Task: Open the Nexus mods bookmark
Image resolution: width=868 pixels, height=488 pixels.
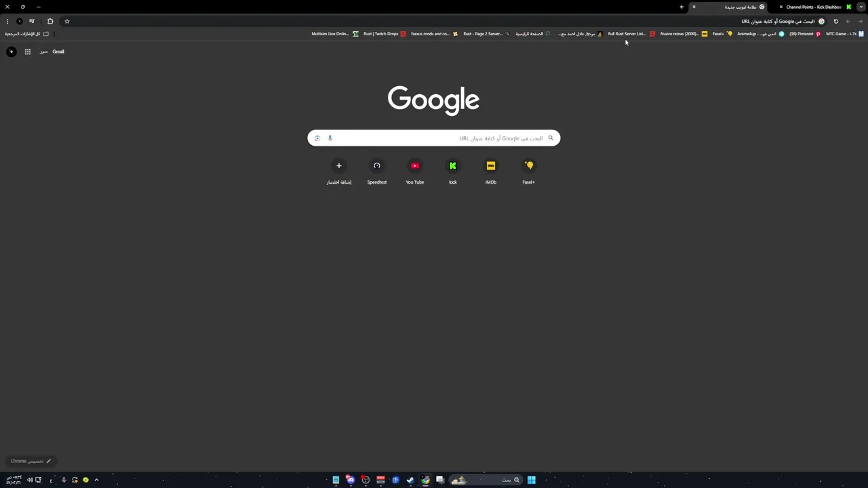Action: (x=434, y=34)
